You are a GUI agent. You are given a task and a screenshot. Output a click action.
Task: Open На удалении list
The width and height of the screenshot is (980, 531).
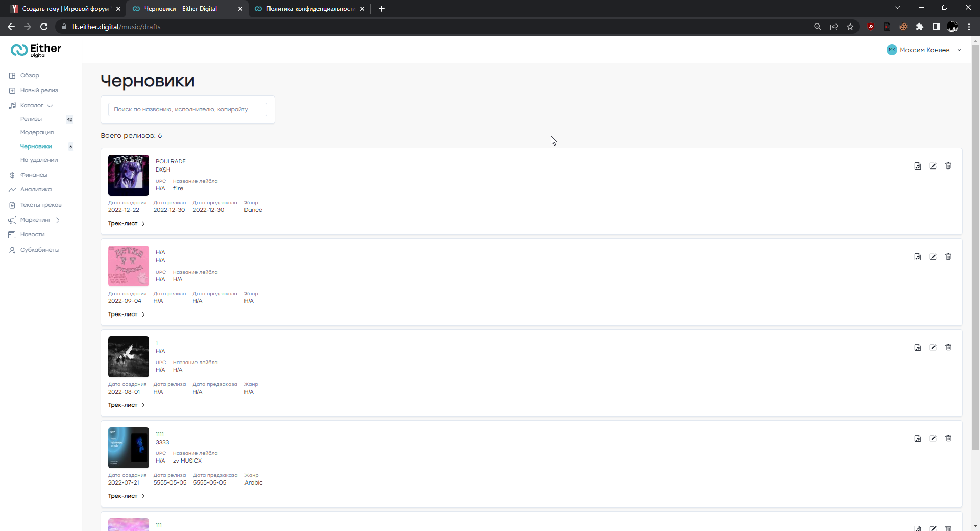click(39, 160)
